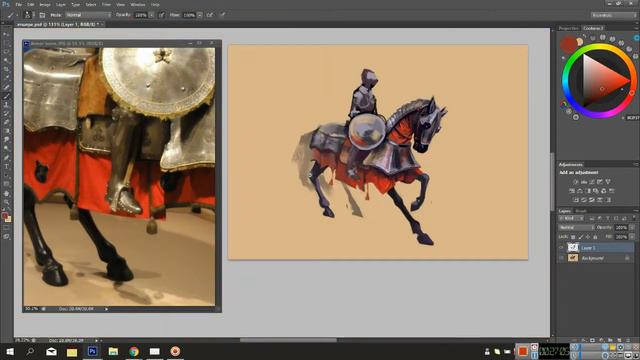Open the brush Mode dropdown
The width and height of the screenshot is (640, 360).
[88, 15]
